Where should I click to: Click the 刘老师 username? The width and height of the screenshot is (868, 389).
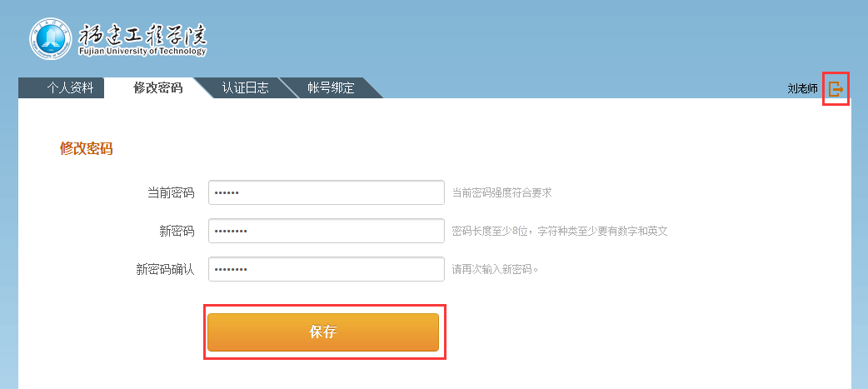802,88
